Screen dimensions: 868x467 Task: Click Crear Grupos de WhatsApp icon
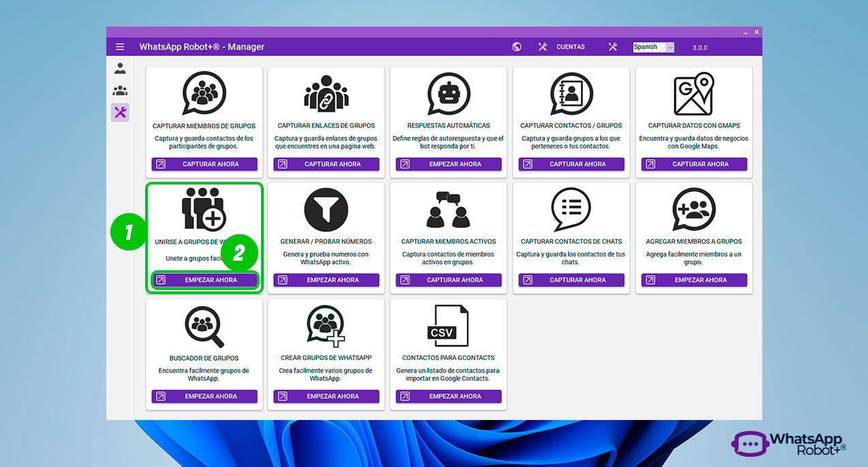click(326, 326)
